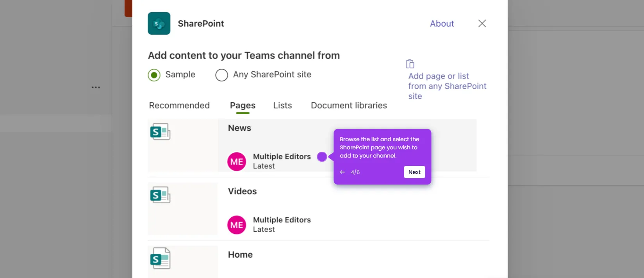The height and width of the screenshot is (278, 644).
Task: Click the ME avatar in News row
Action: [x=237, y=162]
